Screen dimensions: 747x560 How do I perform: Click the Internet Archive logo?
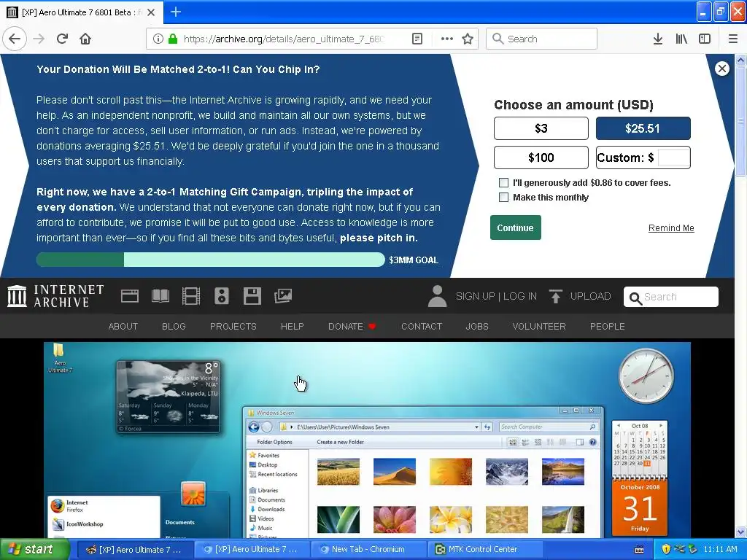click(x=55, y=296)
